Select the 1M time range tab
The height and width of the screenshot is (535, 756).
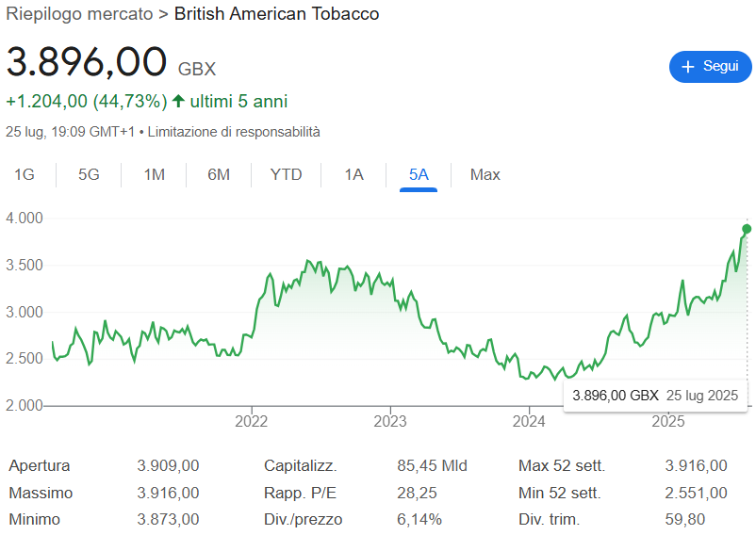coord(154,174)
